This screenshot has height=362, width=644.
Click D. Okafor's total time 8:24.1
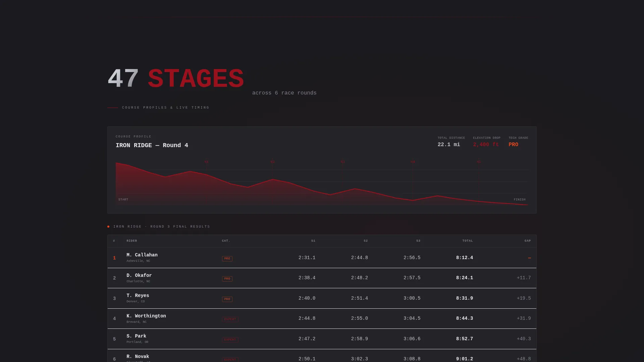click(465, 278)
